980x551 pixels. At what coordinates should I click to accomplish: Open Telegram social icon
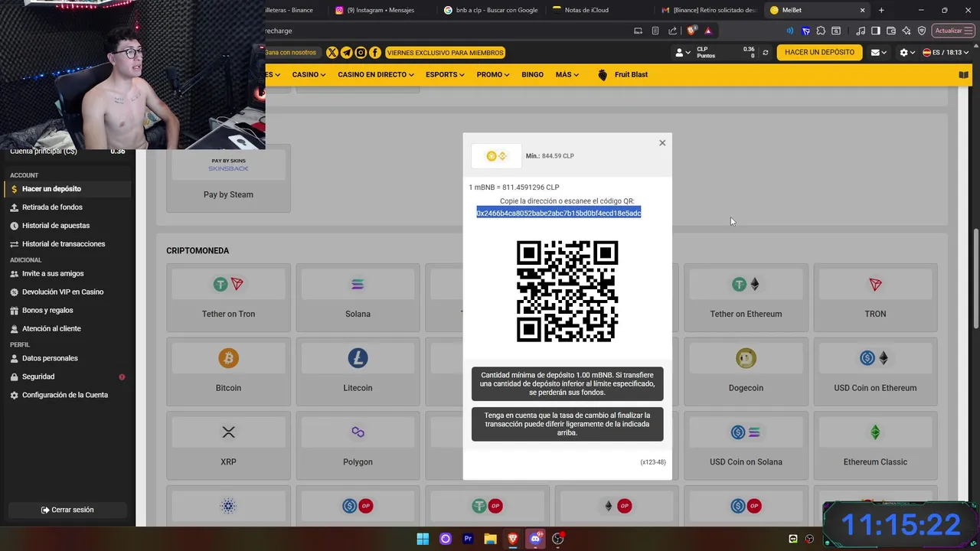click(x=346, y=53)
